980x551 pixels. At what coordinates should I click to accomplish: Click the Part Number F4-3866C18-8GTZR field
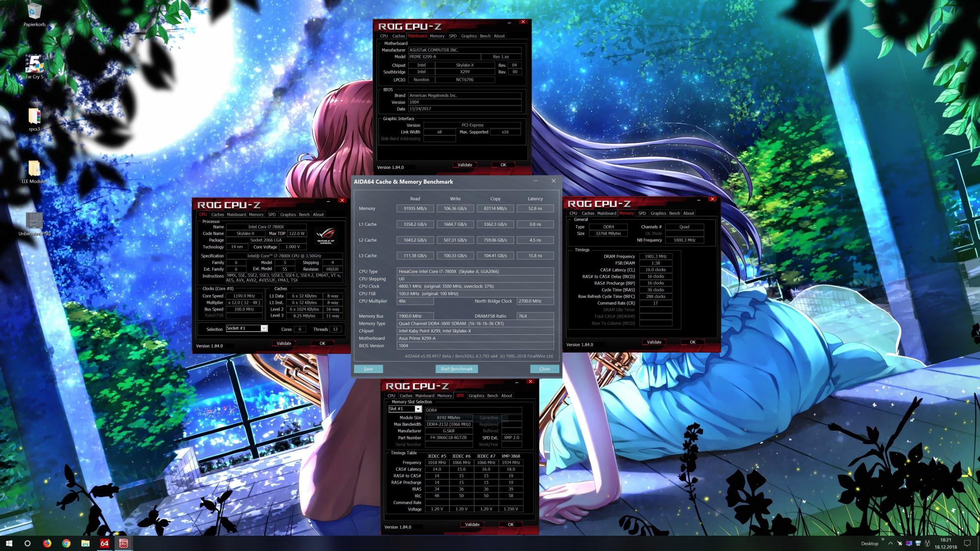coord(448,438)
